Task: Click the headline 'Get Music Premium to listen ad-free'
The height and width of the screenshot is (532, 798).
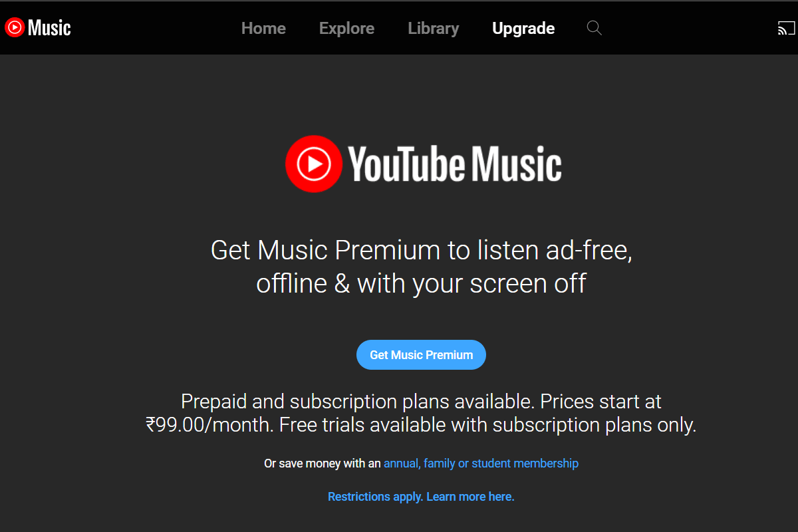Action: click(x=421, y=251)
